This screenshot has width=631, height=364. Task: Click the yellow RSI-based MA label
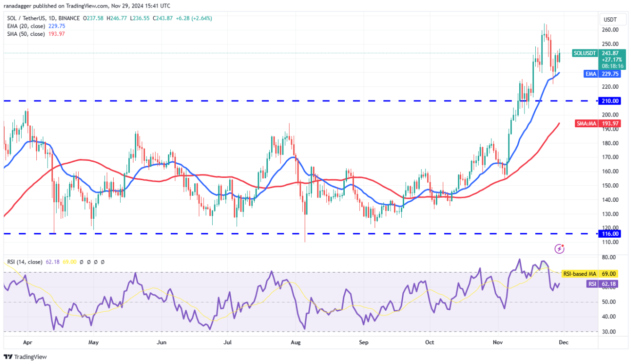point(580,273)
